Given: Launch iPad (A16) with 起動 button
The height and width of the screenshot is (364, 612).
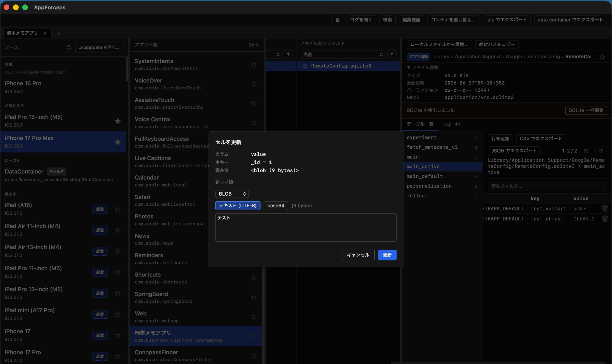Looking at the screenshot, I should click(100, 209).
